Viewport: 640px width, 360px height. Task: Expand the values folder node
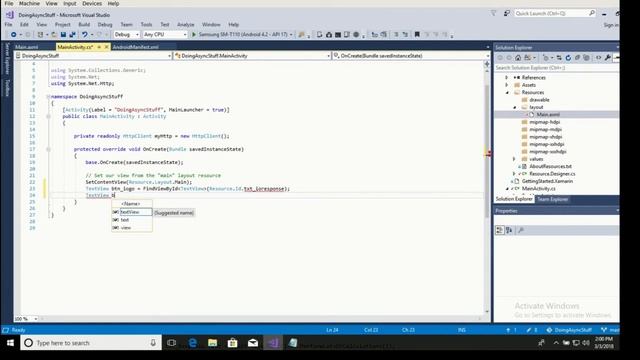[514, 159]
